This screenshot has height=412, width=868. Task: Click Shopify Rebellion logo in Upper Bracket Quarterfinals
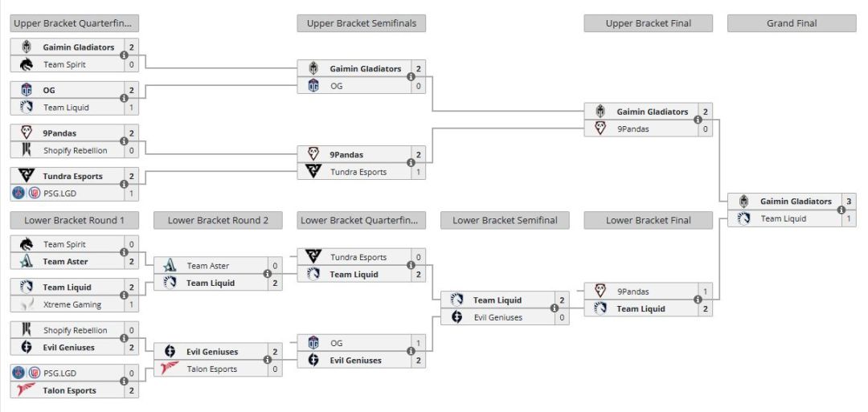27,150
